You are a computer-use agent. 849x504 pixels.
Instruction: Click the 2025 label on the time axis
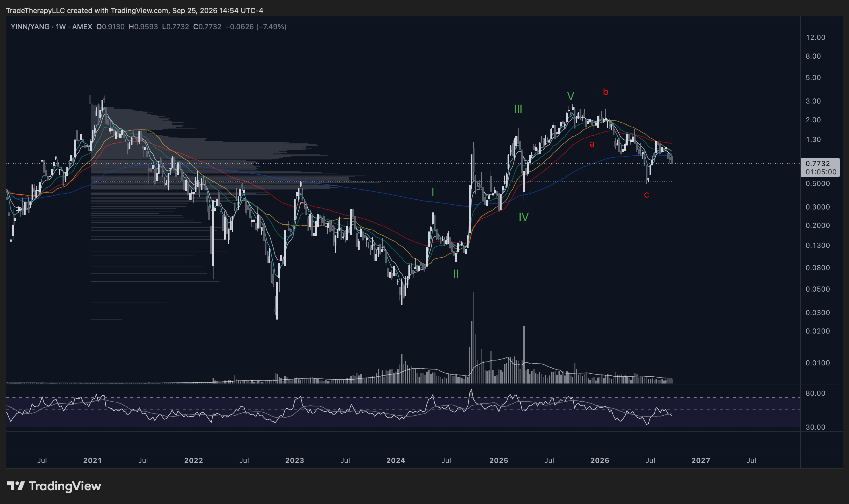tap(499, 461)
